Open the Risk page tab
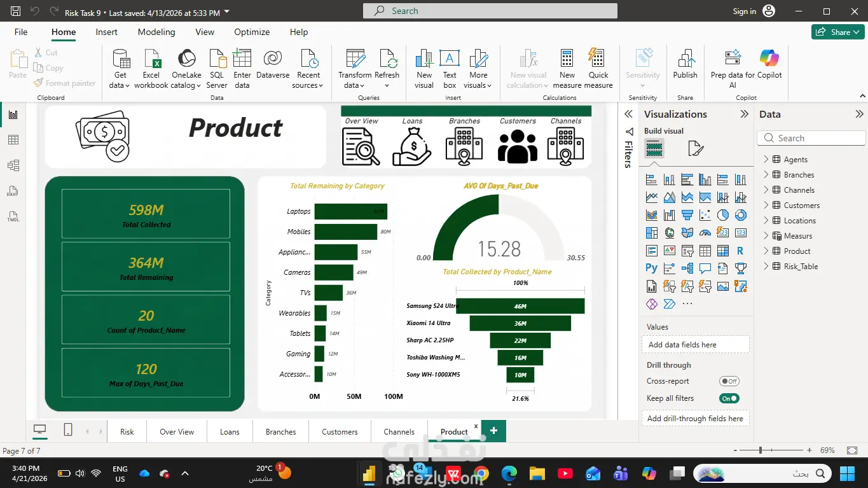Viewport: 868px width, 488px height. (127, 431)
